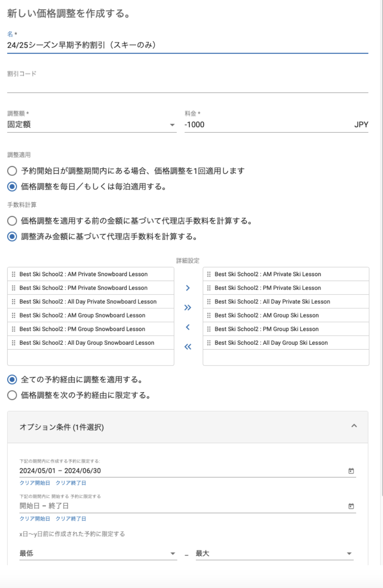Click drag handle of PM Private Snowboard Lesson
Image resolution: width=383 pixels, height=588 pixels.
pos(13,288)
